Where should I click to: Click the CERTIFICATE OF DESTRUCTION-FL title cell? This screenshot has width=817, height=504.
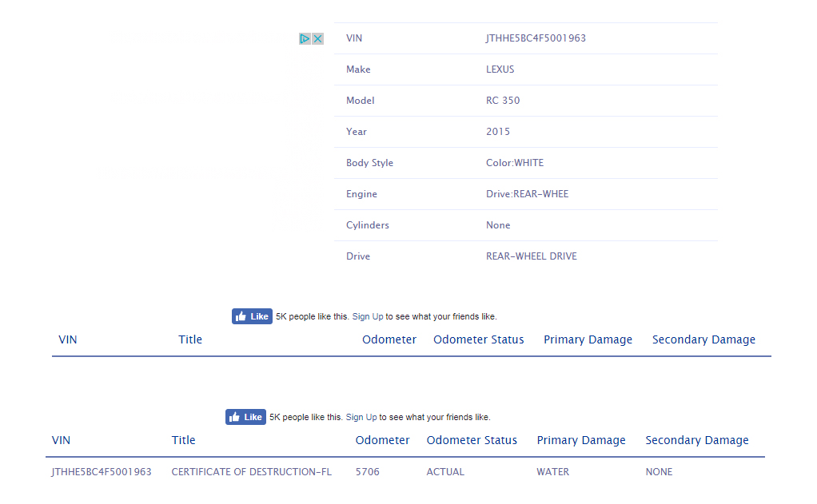pos(251,472)
